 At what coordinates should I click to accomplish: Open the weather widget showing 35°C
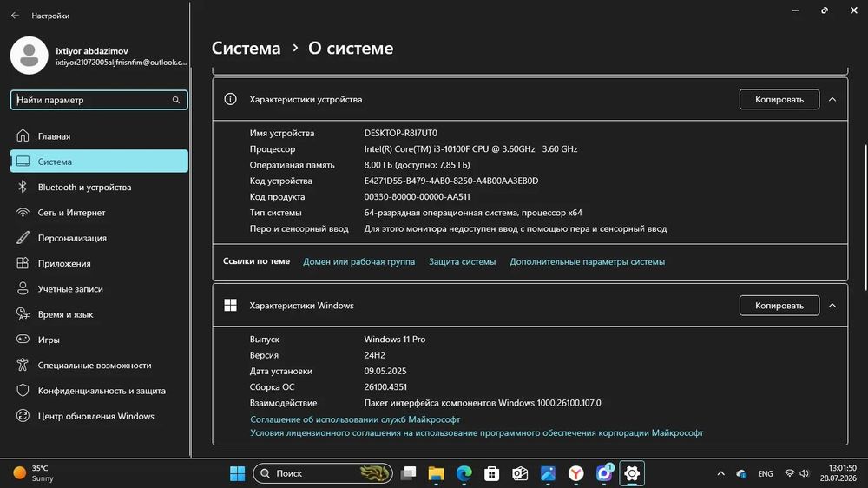click(x=35, y=473)
